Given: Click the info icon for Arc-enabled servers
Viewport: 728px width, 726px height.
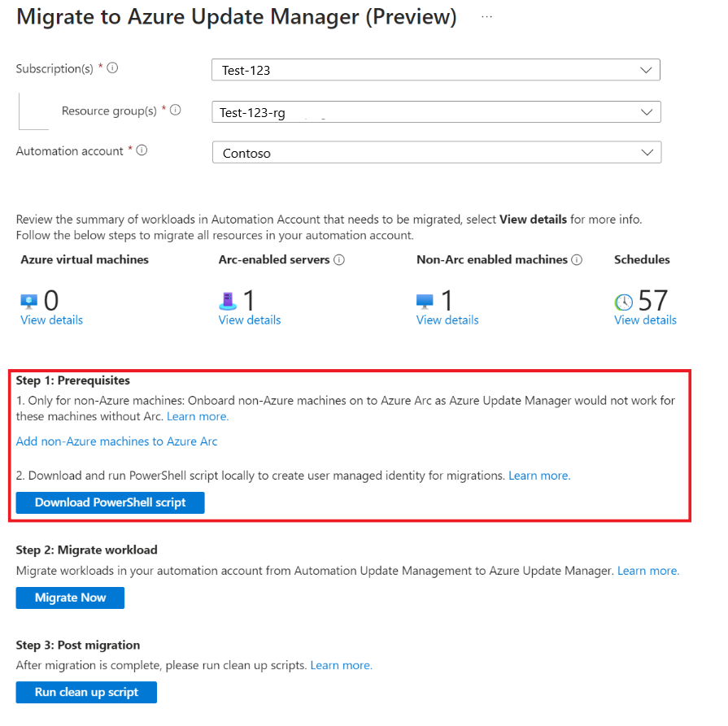Looking at the screenshot, I should pos(339,259).
